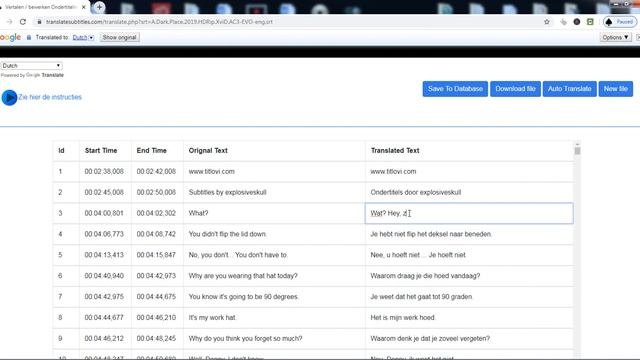Select translation 'Waarom draag je die hoed vandaag?'
The image size is (640, 360).
(x=425, y=276)
